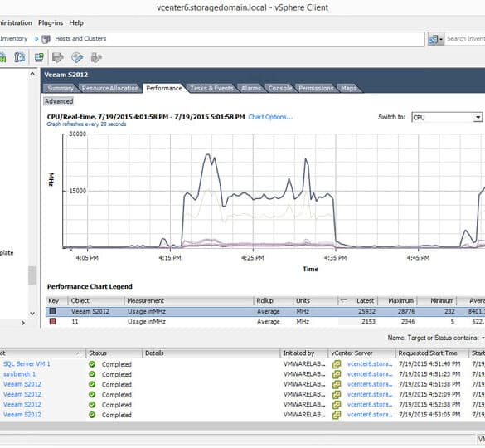This screenshot has height=448, width=485.
Task: Sort legend by Maximum column header
Action: click(x=398, y=300)
